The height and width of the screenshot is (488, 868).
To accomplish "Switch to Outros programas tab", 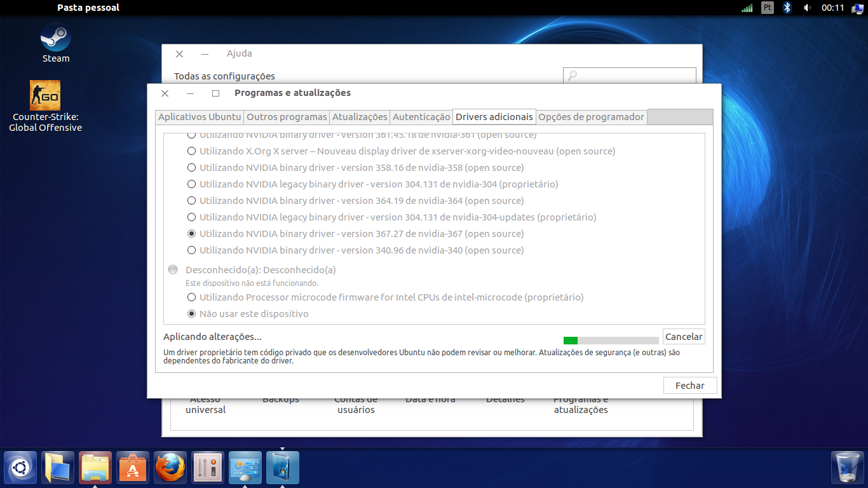I will 287,117.
